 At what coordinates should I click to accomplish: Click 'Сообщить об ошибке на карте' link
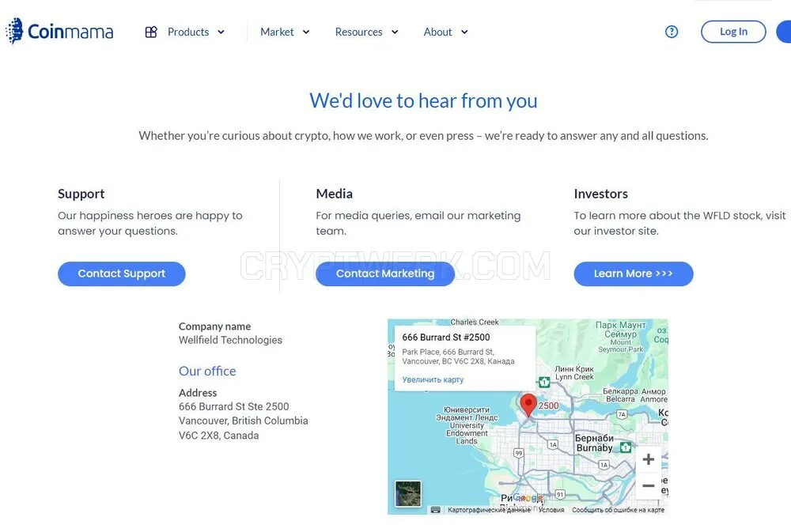point(618,510)
